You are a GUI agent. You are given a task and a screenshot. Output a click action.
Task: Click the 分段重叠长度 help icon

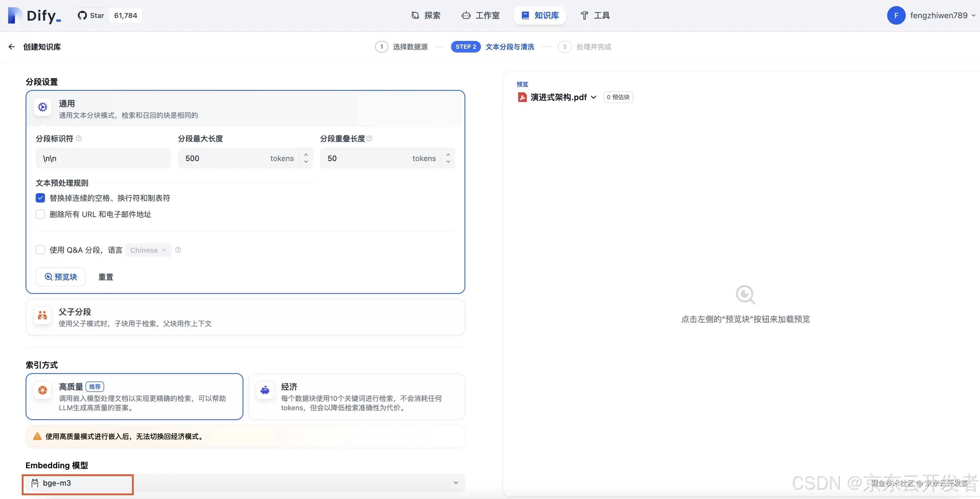tap(369, 138)
